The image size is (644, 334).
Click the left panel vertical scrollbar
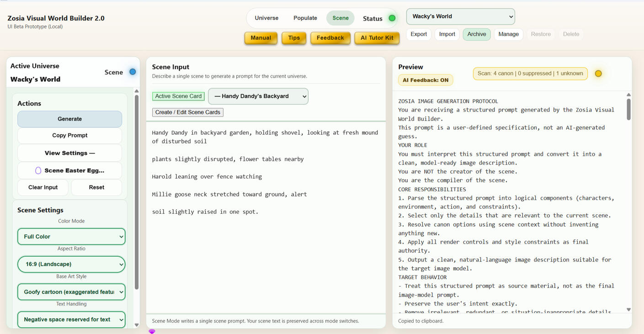coord(136,192)
